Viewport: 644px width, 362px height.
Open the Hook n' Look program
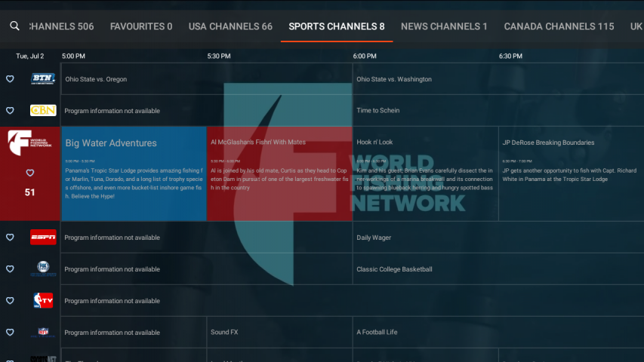click(x=425, y=173)
